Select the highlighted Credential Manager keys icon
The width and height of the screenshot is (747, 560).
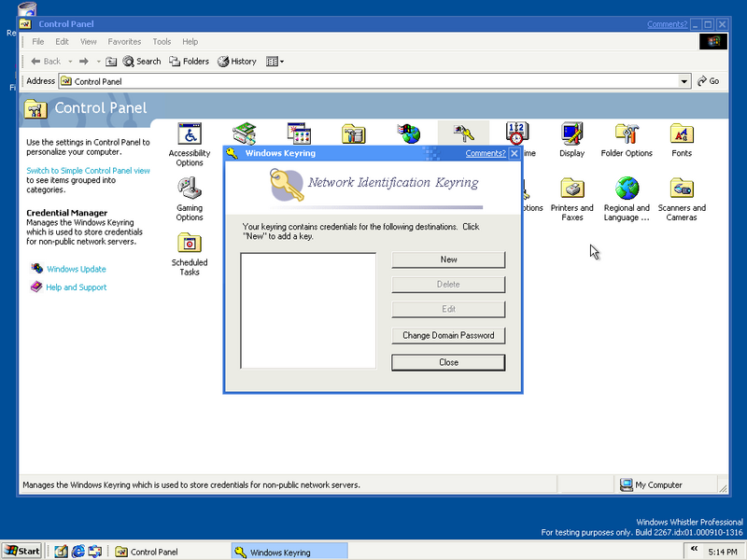tap(463, 133)
